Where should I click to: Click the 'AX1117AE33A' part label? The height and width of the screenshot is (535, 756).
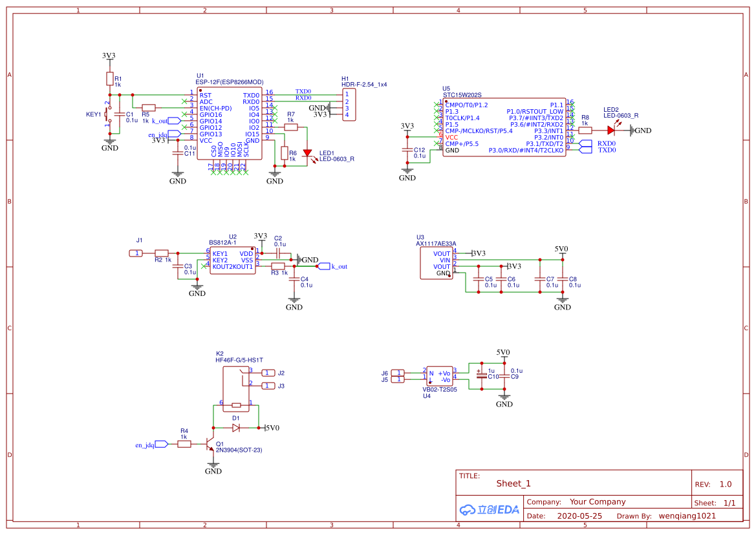[x=436, y=244]
